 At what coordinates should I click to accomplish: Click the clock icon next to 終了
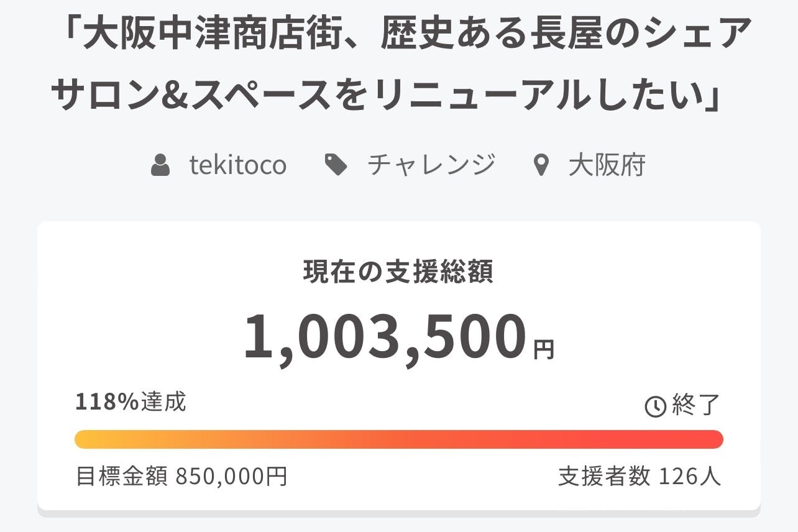click(x=655, y=406)
